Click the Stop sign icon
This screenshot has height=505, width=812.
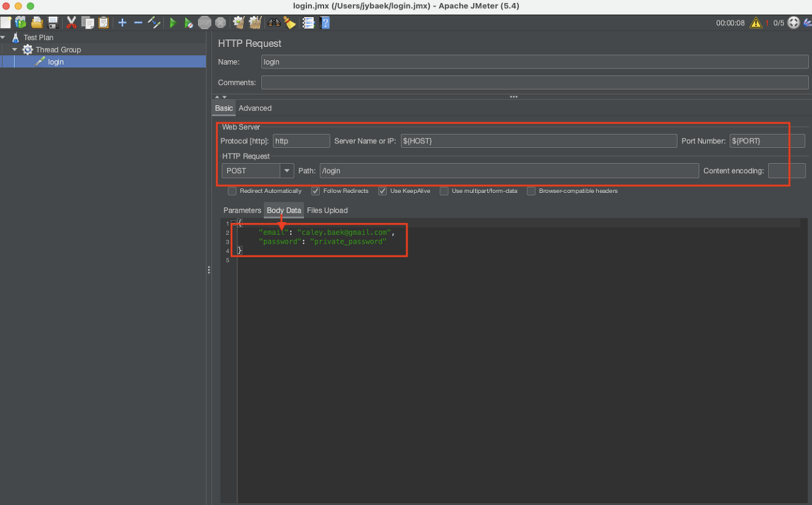coord(204,23)
